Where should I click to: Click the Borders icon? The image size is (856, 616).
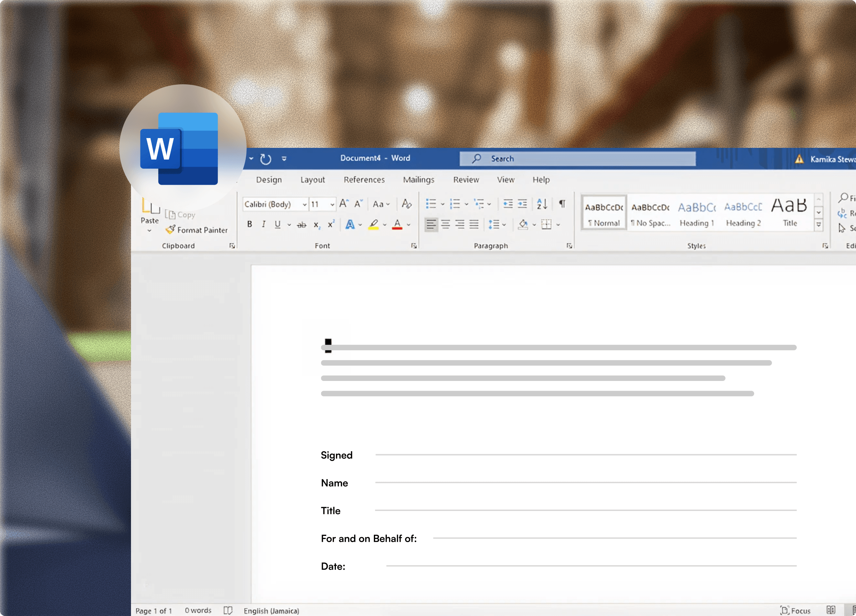point(546,224)
